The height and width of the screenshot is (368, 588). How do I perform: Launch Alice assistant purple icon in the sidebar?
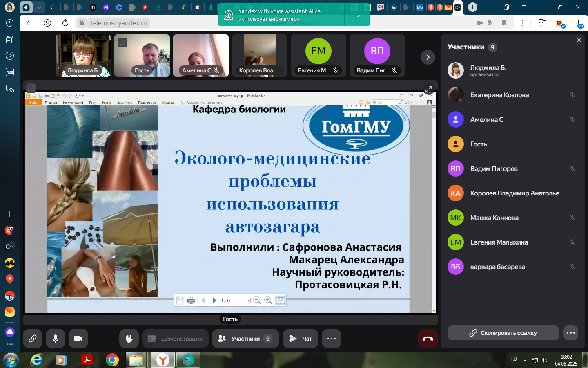[x=10, y=332]
